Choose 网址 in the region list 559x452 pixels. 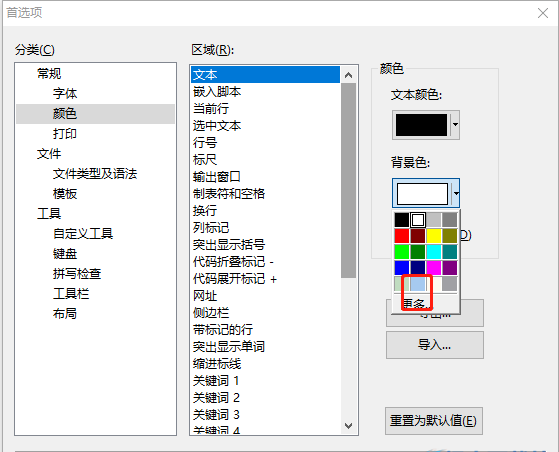click(x=265, y=296)
